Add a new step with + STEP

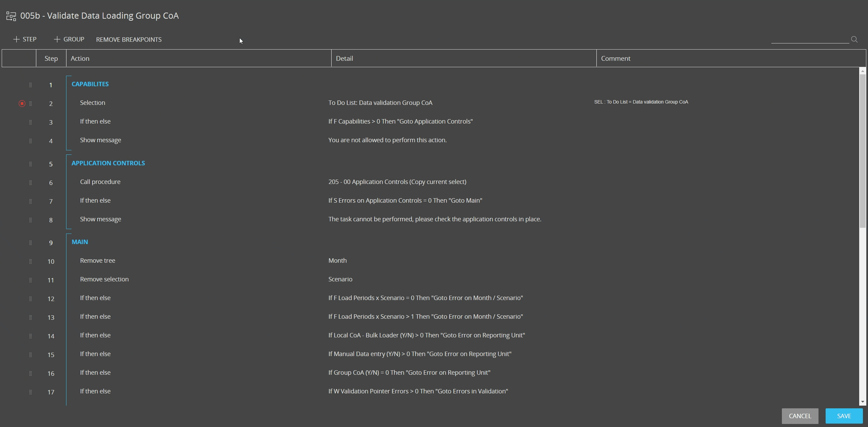[25, 39]
